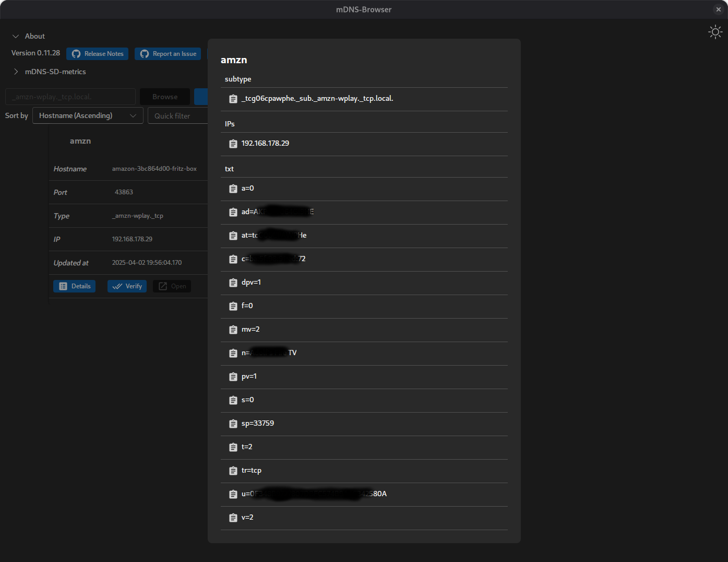The height and width of the screenshot is (562, 728).
Task: Click the Updated at timestamp 2025-04-02 19:56:04.170
Action: point(147,263)
